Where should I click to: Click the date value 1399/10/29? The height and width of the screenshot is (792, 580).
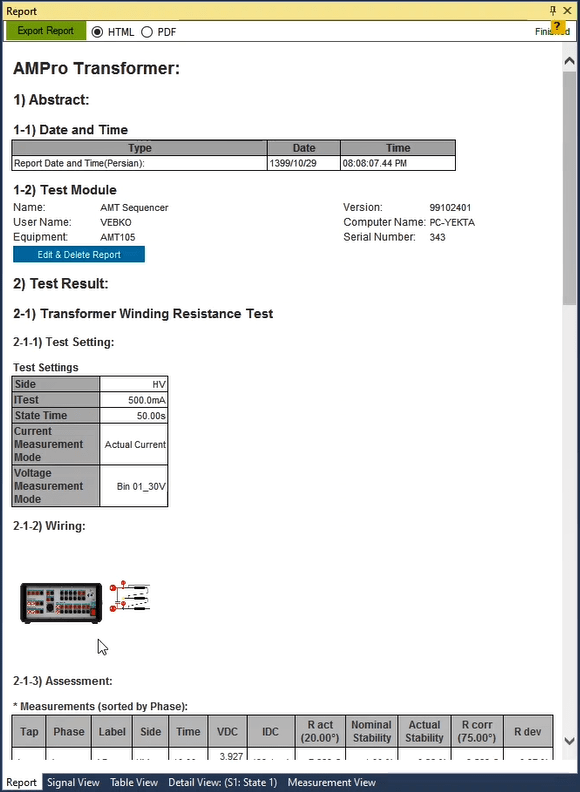pyautogui.click(x=304, y=163)
